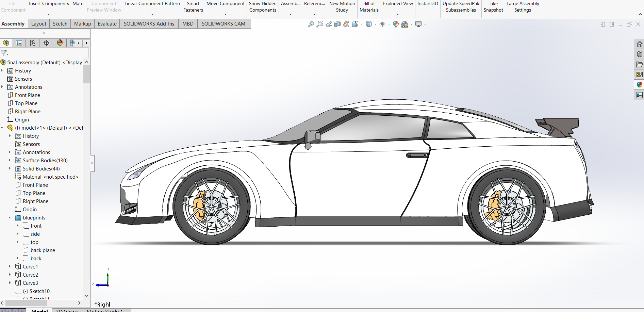Switch to the SOLIDWORKS CAM tab
The width and height of the screenshot is (644, 312).
pyautogui.click(x=223, y=24)
